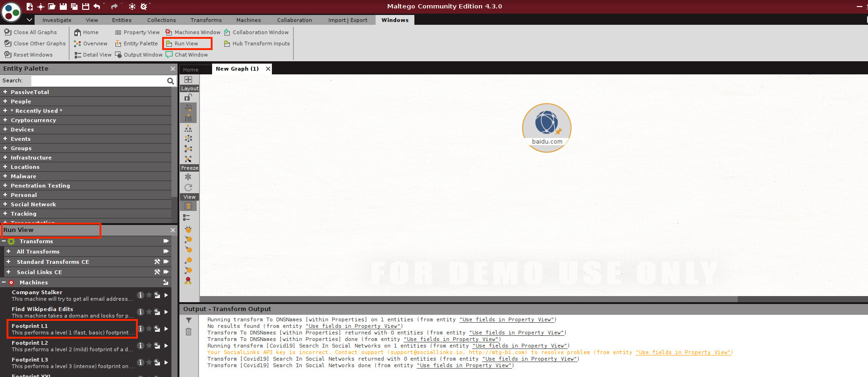The image size is (868, 377).
Task: Click the zoom-to-fit icon above Layout
Action: coord(188,80)
